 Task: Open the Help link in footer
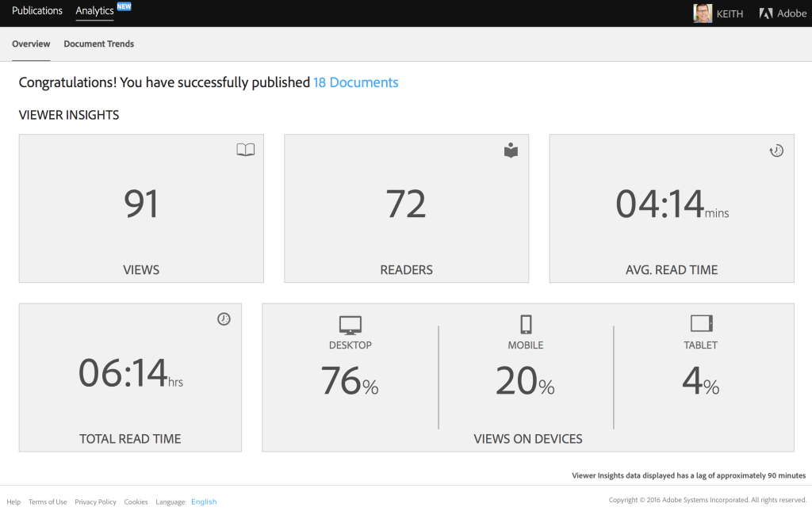[13, 501]
